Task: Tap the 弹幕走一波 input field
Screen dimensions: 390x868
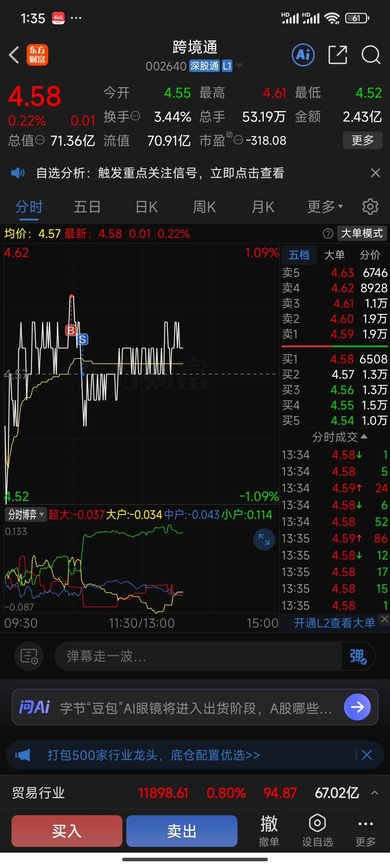Action: 198,656
